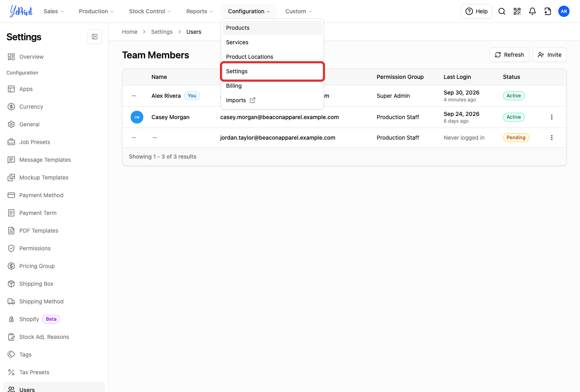Choose Settings in the Configuration menu
Image resolution: width=580 pixels, height=392 pixels.
coord(272,71)
